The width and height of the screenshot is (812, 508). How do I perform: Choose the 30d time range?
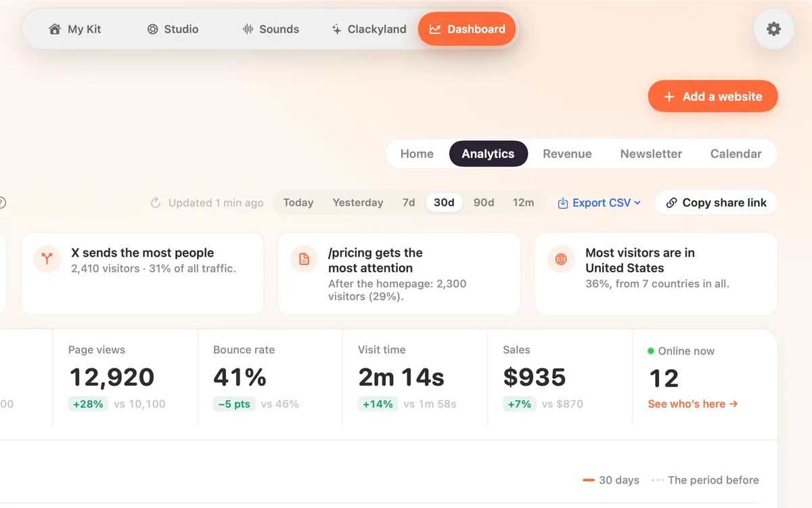(x=444, y=203)
